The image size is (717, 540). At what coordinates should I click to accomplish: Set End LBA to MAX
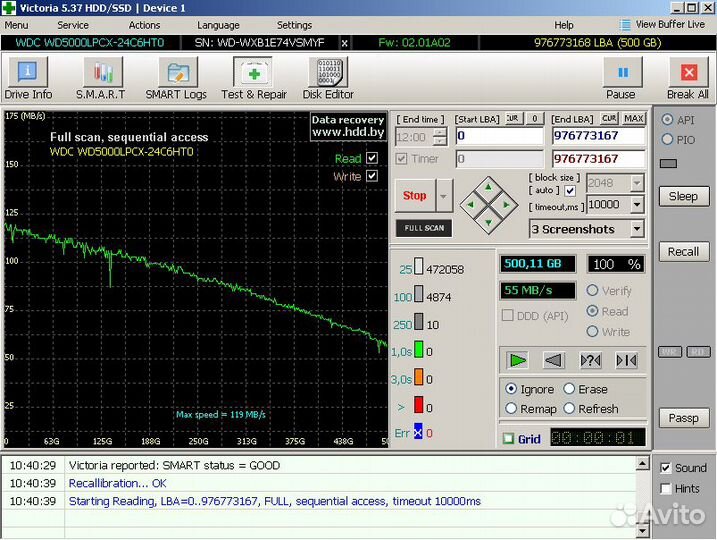(x=633, y=118)
